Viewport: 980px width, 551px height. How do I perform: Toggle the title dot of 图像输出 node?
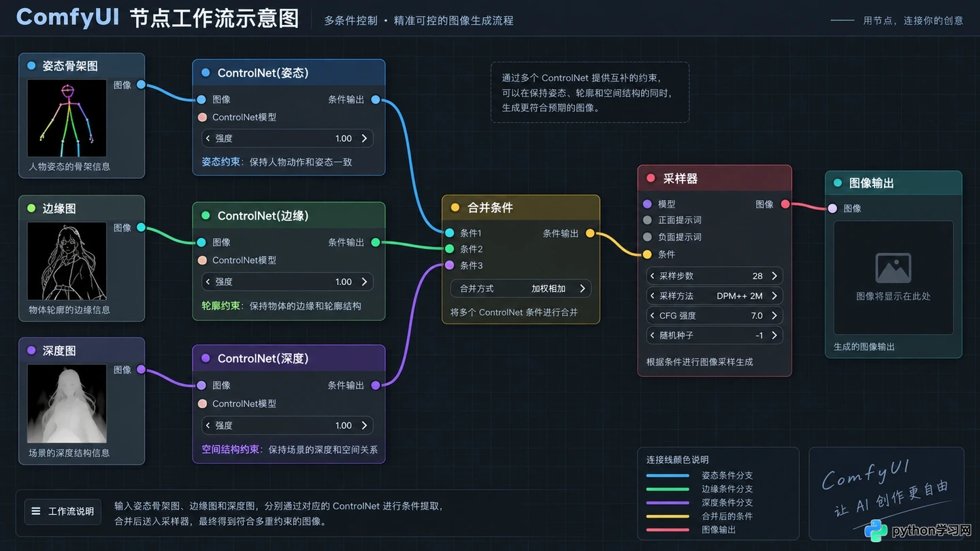coord(838,183)
